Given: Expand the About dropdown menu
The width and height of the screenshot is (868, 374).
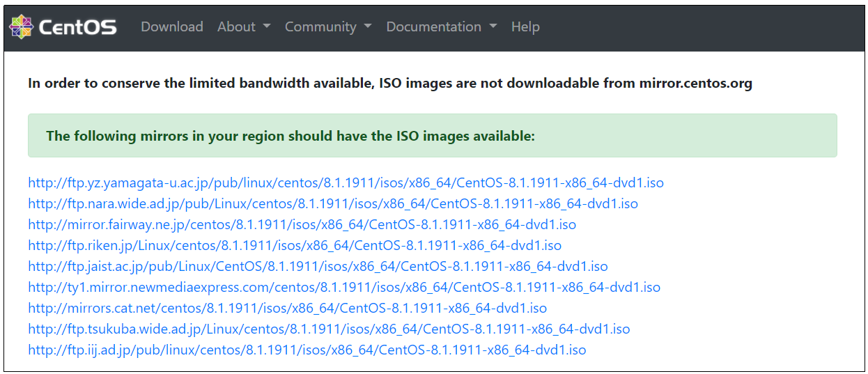Looking at the screenshot, I should pyautogui.click(x=244, y=26).
